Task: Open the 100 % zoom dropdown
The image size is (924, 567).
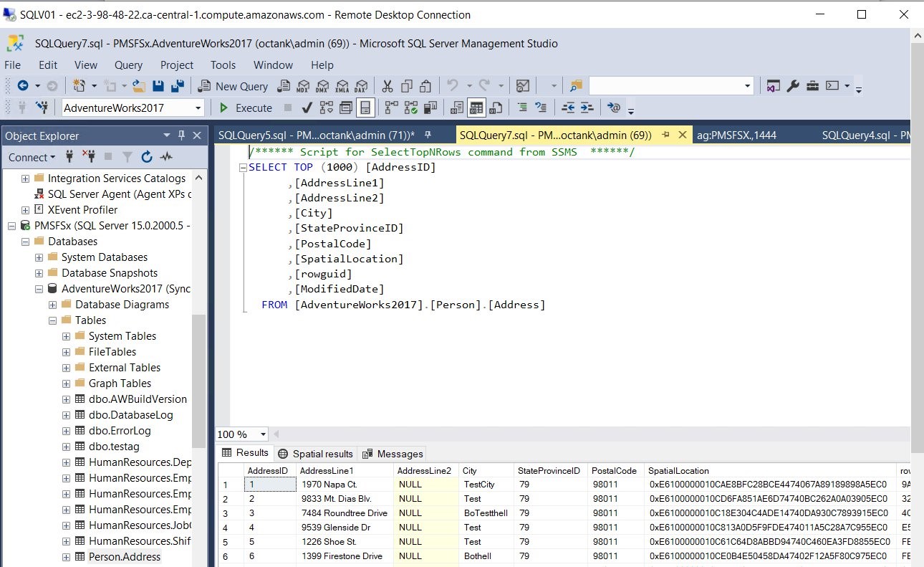Action: pos(264,434)
